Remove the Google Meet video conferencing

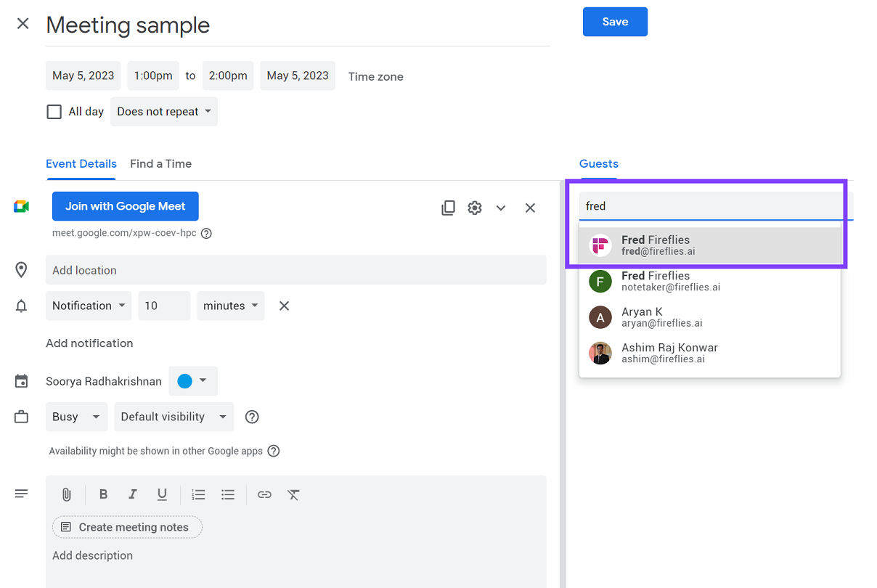coord(530,208)
